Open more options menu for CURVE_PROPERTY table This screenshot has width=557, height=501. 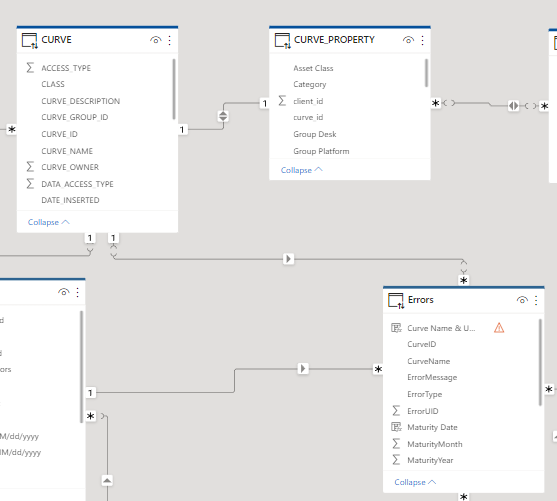422,40
